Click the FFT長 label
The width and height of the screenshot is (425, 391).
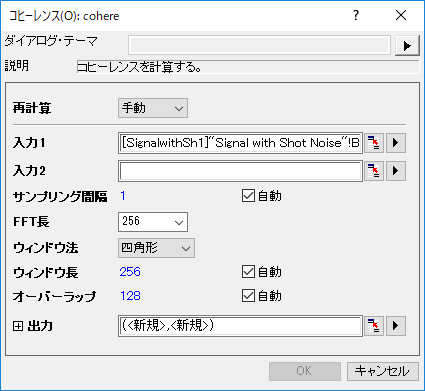(31, 222)
